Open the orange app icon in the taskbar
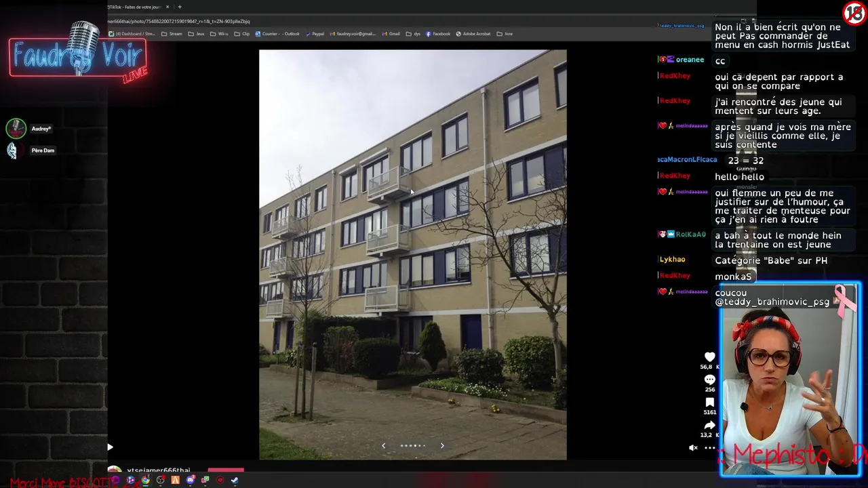 point(175,480)
